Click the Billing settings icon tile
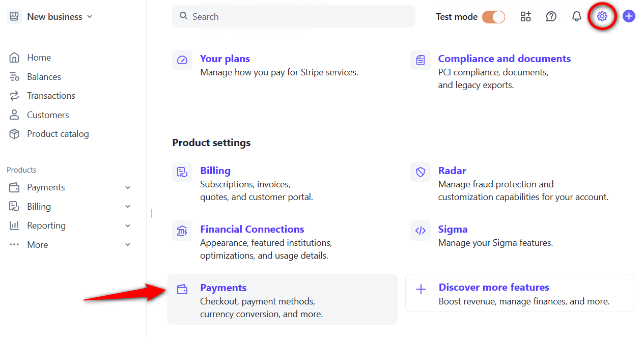This screenshot has width=644, height=337. click(x=182, y=172)
